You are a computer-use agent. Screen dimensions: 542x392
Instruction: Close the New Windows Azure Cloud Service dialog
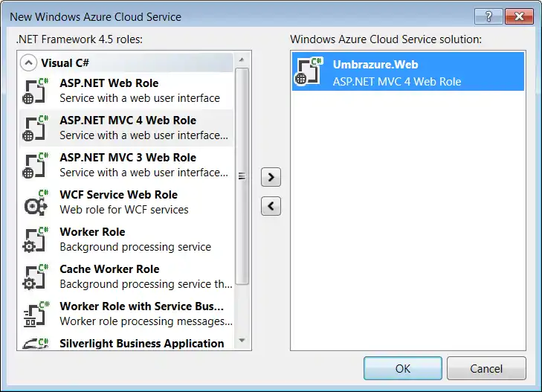(x=519, y=16)
